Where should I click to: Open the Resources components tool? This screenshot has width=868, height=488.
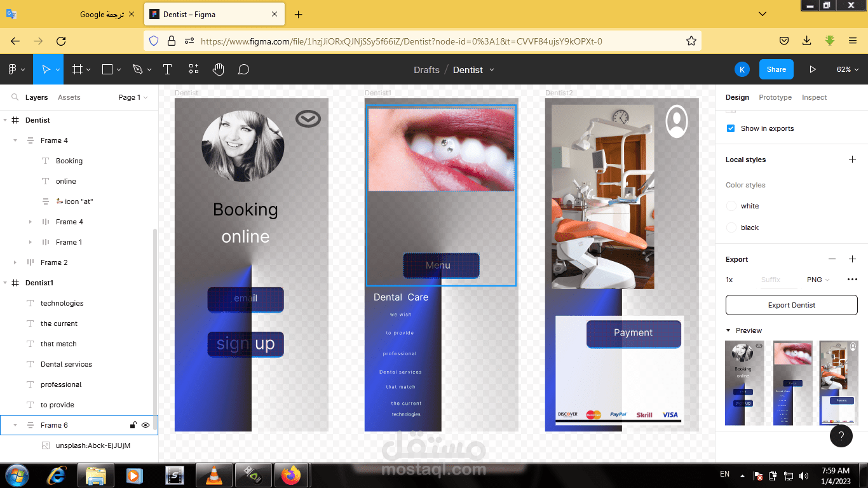(x=194, y=69)
